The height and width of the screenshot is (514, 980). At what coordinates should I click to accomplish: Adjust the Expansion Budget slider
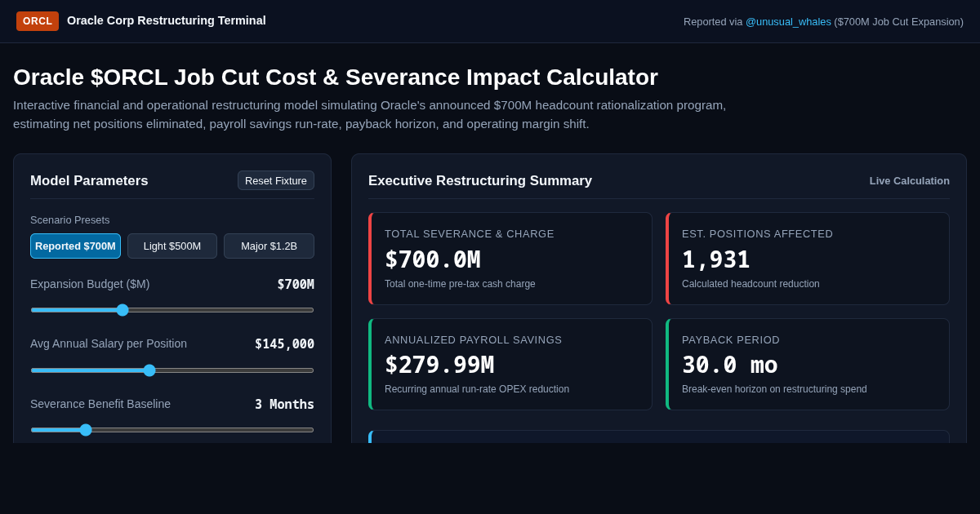[172, 310]
